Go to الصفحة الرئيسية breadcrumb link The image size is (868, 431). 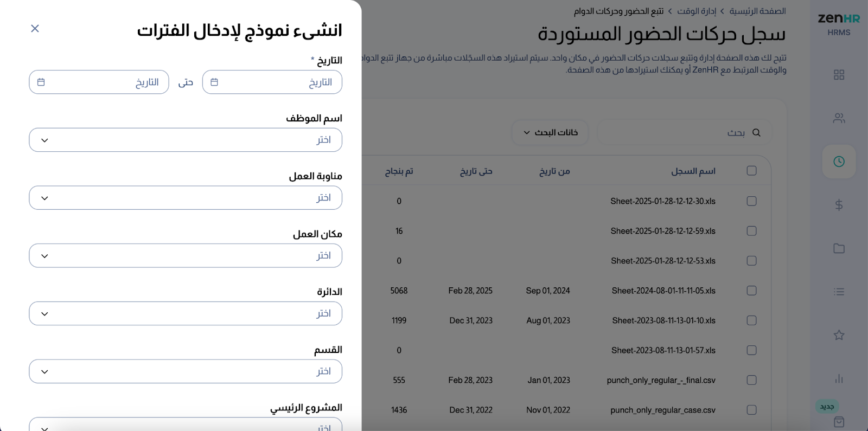(757, 11)
